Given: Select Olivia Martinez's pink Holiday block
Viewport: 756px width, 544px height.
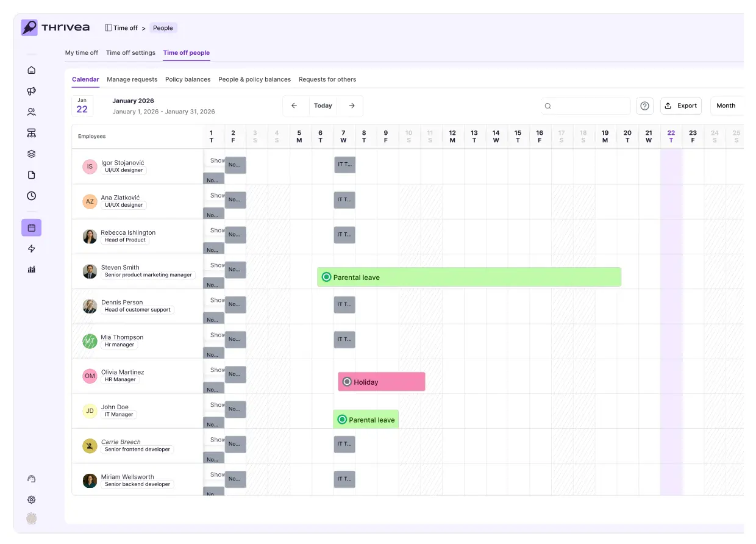Looking at the screenshot, I should pos(382,382).
